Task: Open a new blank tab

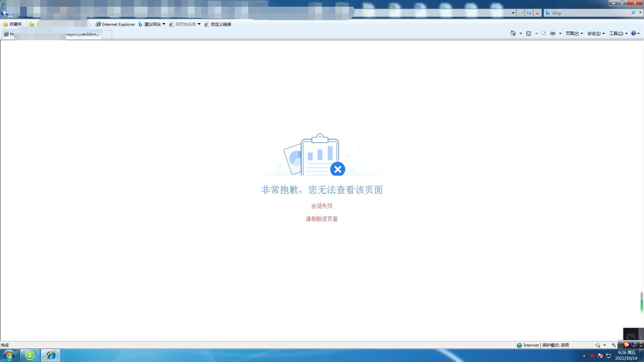Action: 107,34
